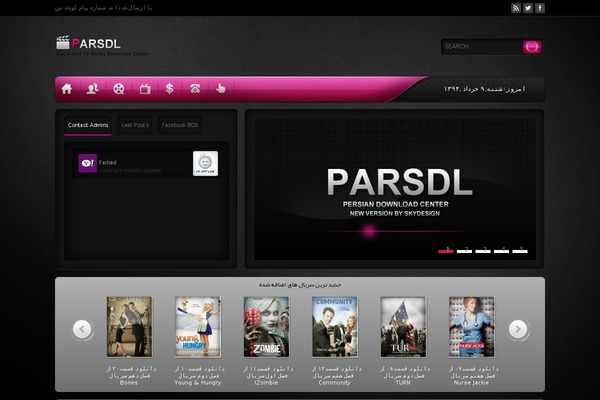Click the latest added series section heading
Screen dimensions: 600x400
[x=300, y=285]
